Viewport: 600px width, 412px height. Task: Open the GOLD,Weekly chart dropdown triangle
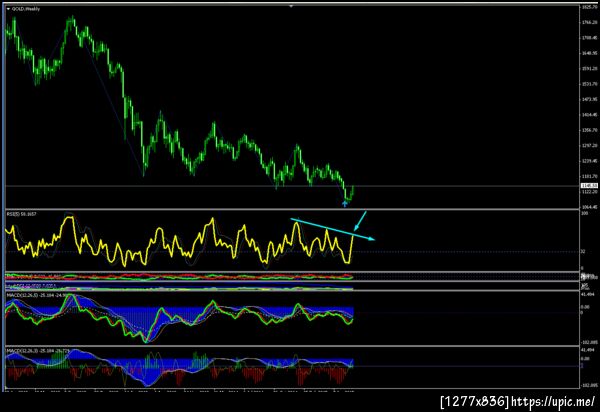coord(8,9)
